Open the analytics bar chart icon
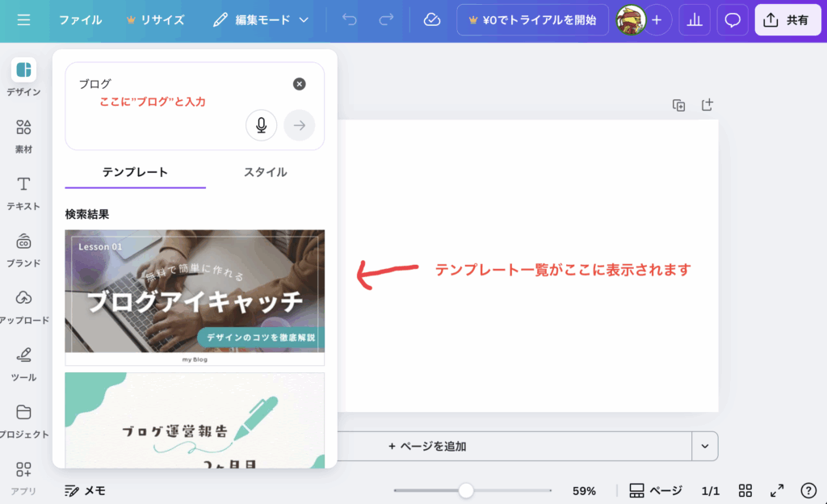 point(694,20)
